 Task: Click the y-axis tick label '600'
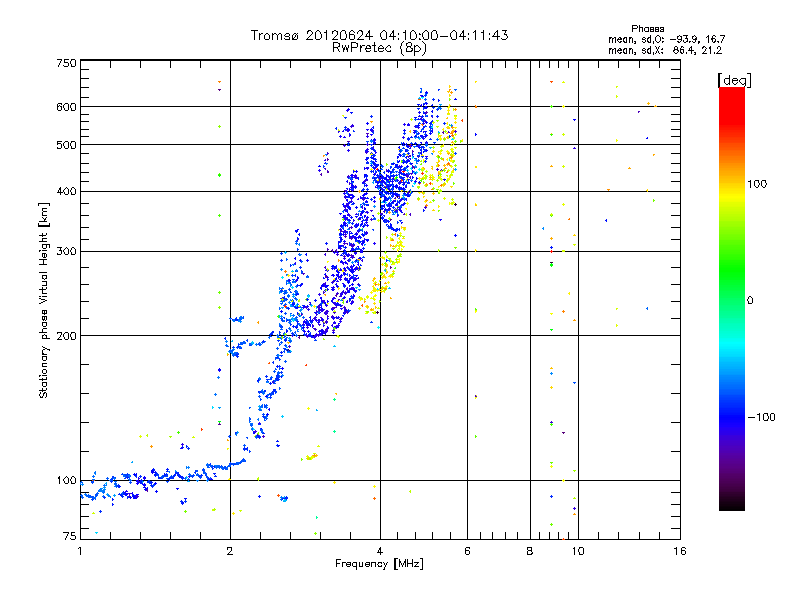click(x=66, y=107)
